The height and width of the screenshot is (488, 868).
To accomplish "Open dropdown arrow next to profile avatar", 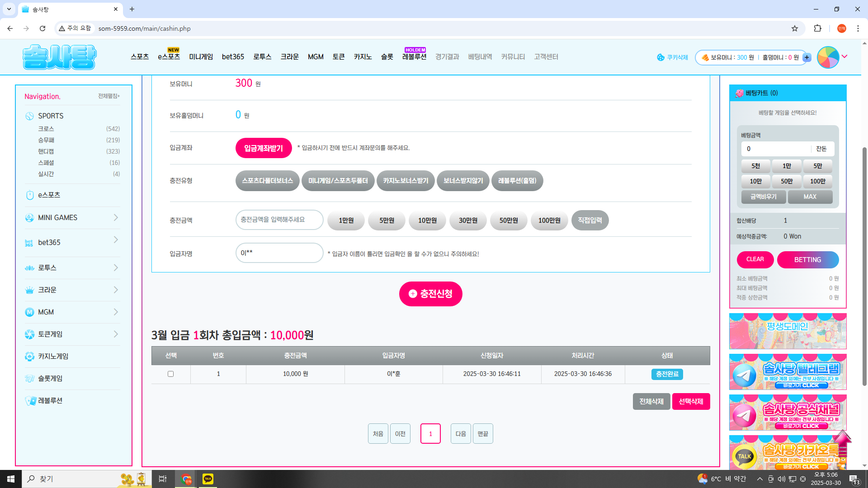I will point(844,56).
